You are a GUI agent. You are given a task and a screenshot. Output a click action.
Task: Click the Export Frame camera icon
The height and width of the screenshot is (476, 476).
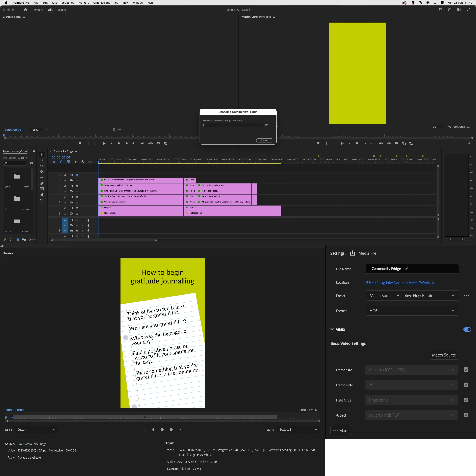pos(396,143)
